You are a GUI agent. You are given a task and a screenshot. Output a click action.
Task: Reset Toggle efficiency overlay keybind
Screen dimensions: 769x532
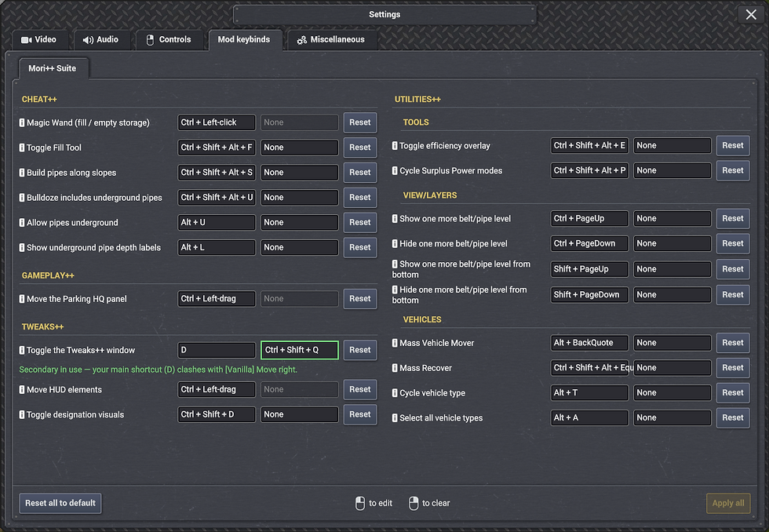click(x=733, y=146)
